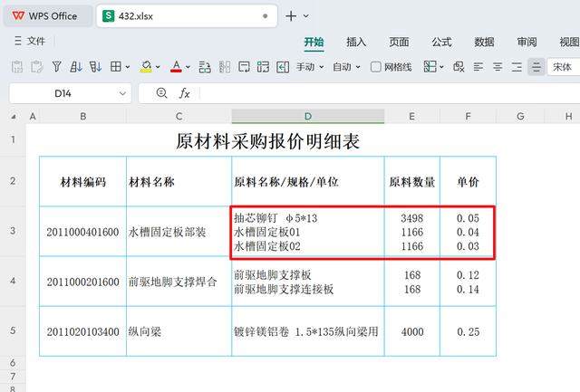Click the highlighted vertical center align icon
580x392 pixels.
click(536, 67)
